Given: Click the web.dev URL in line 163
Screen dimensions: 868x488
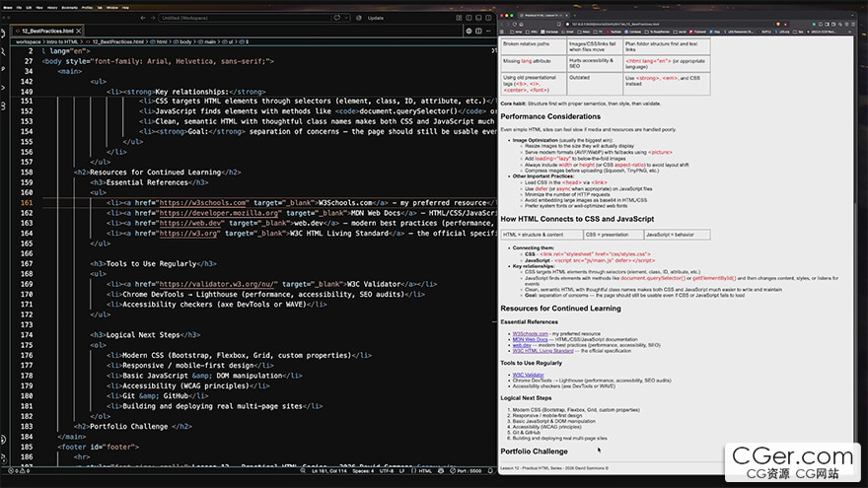Looking at the screenshot, I should tap(189, 223).
